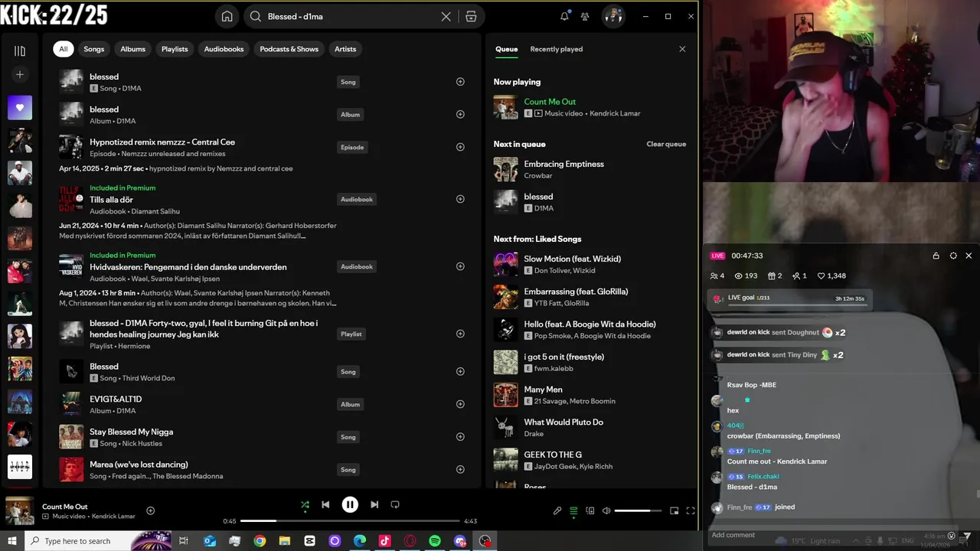
Task: Filter search results by Audiobooks
Action: (224, 49)
